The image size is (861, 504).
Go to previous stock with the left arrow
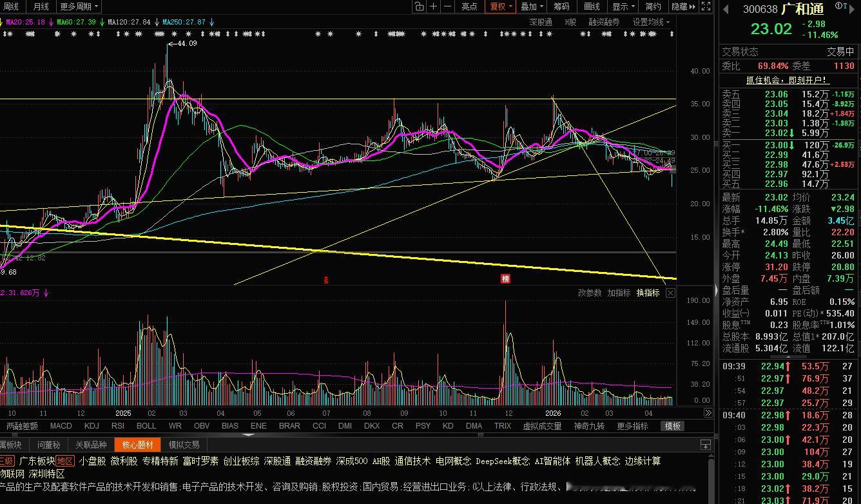point(726,9)
